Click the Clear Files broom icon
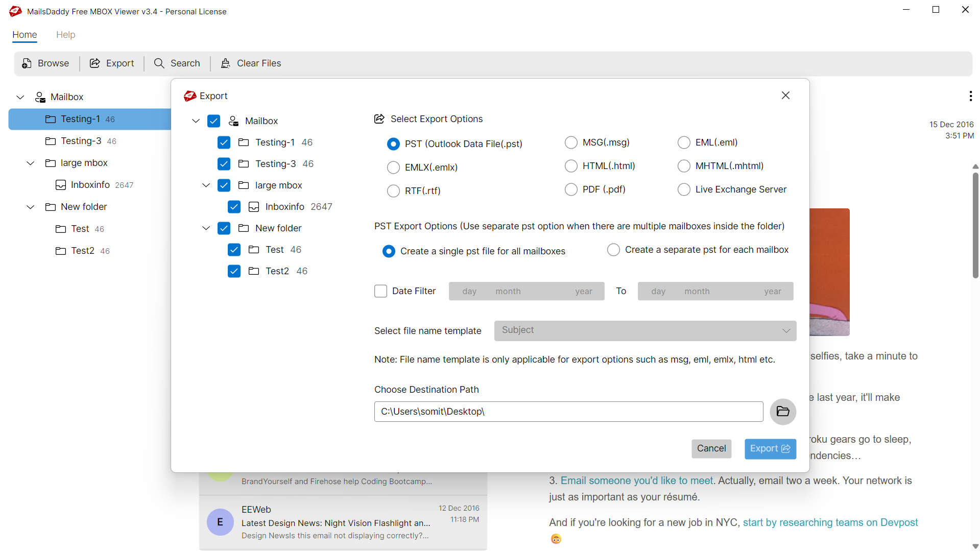The height and width of the screenshot is (551, 980). [226, 63]
